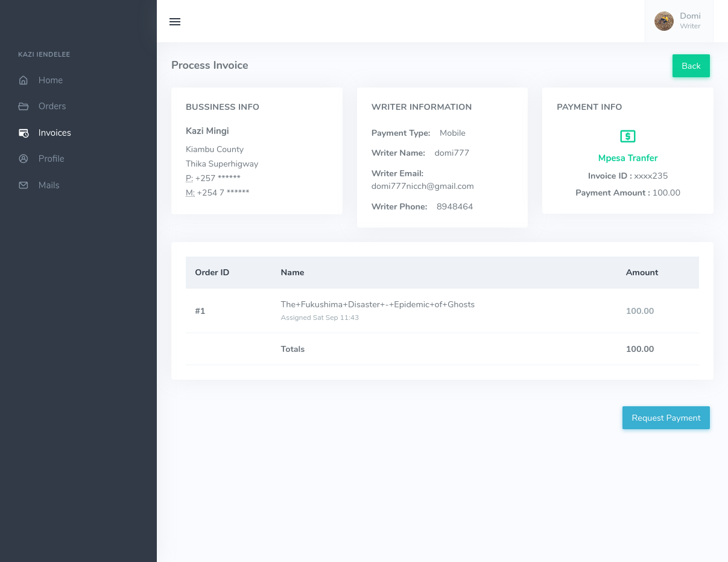Click the Orders folder icon
Screen dimensions: 728x562
pyautogui.click(x=24, y=106)
